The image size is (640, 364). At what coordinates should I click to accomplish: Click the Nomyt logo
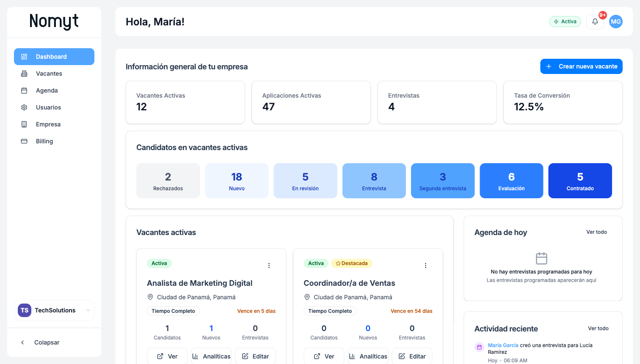click(54, 22)
